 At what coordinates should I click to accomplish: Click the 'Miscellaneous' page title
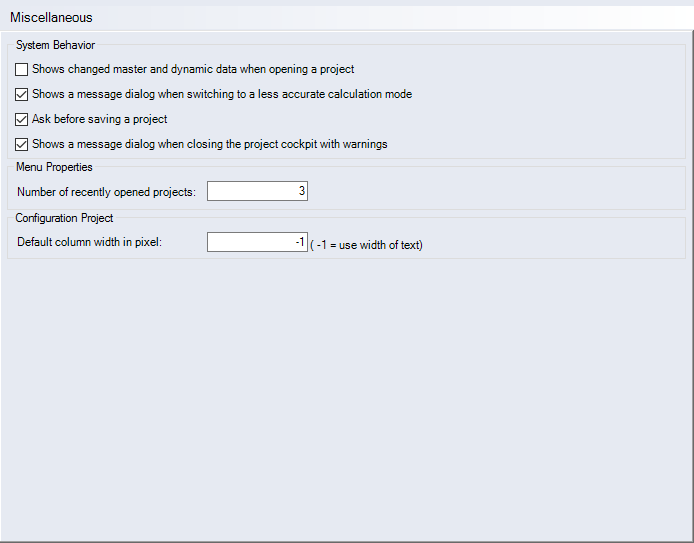tap(51, 18)
